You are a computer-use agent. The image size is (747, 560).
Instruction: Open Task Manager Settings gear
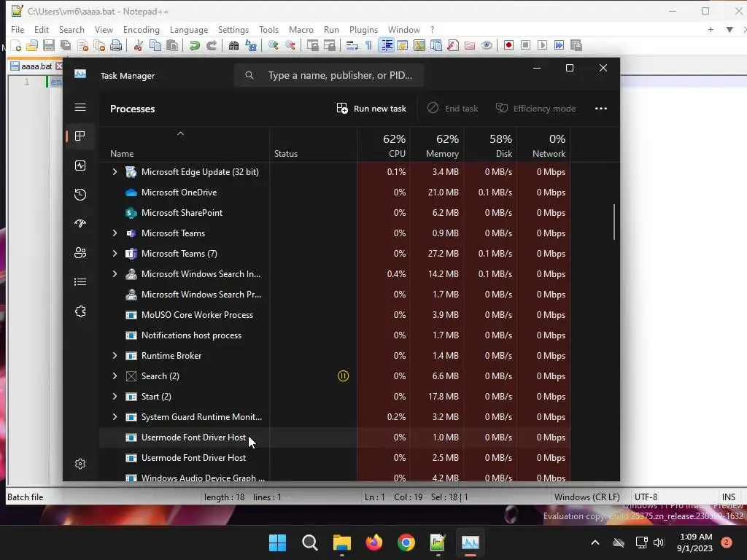pyautogui.click(x=80, y=464)
